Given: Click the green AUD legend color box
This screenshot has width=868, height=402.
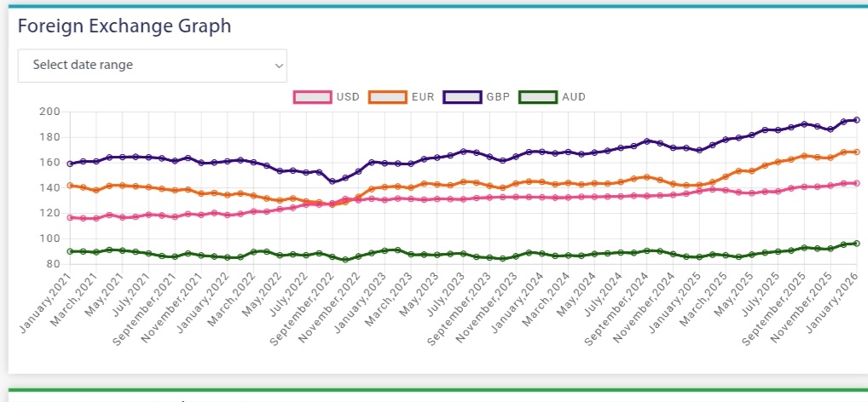Looking at the screenshot, I should [536, 97].
